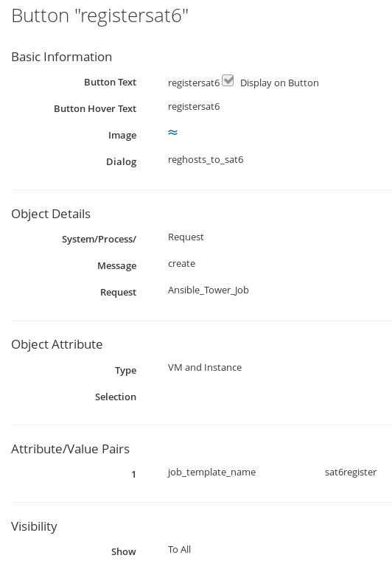Click the blue wave image icon

[x=172, y=133]
